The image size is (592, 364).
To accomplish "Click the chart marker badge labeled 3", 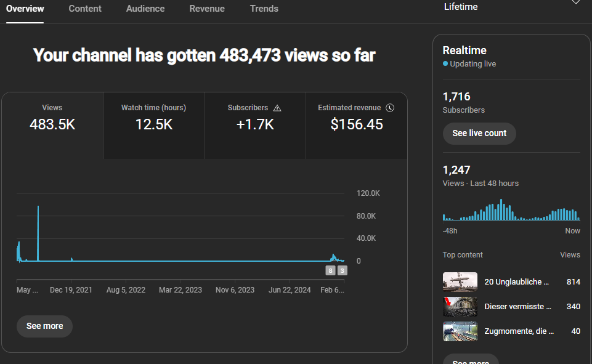I will (342, 270).
